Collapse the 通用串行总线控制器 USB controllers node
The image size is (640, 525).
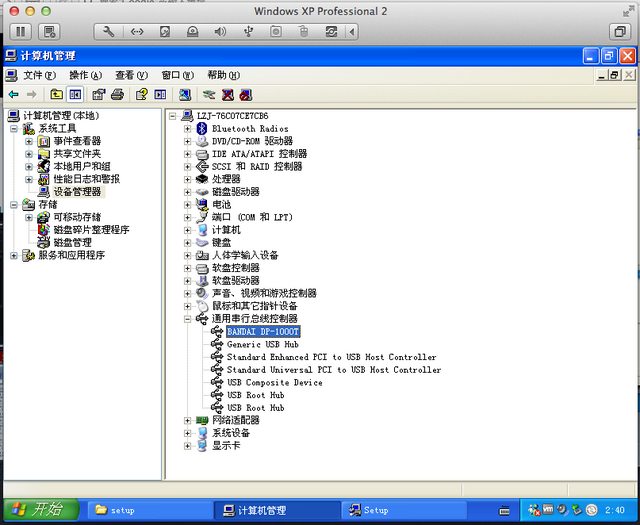pyautogui.click(x=187, y=319)
